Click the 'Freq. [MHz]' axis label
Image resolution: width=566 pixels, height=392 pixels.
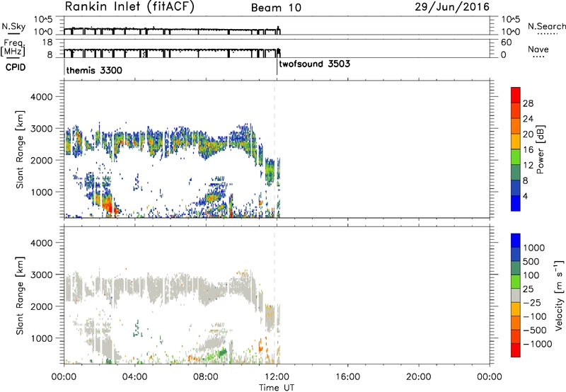(x=13, y=47)
